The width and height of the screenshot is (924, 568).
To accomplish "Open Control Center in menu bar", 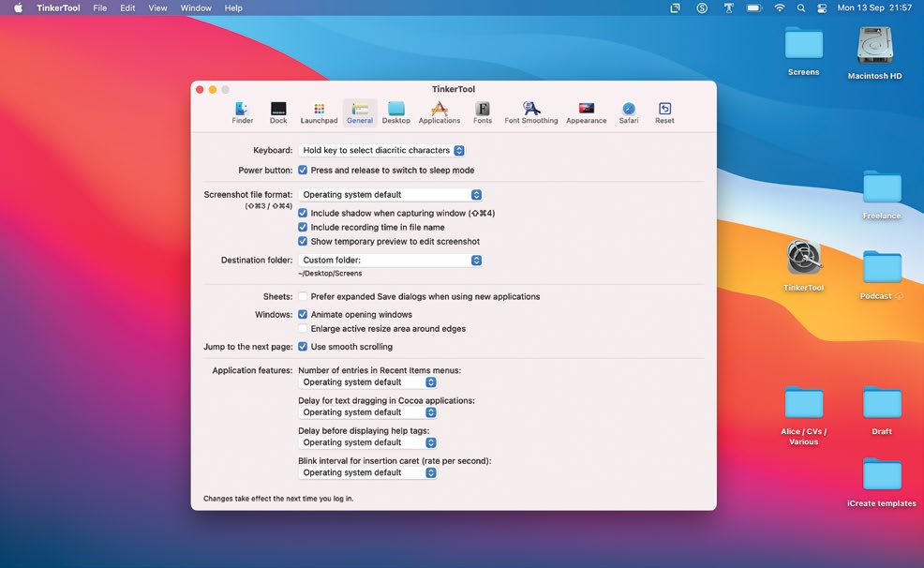I will (822, 7).
